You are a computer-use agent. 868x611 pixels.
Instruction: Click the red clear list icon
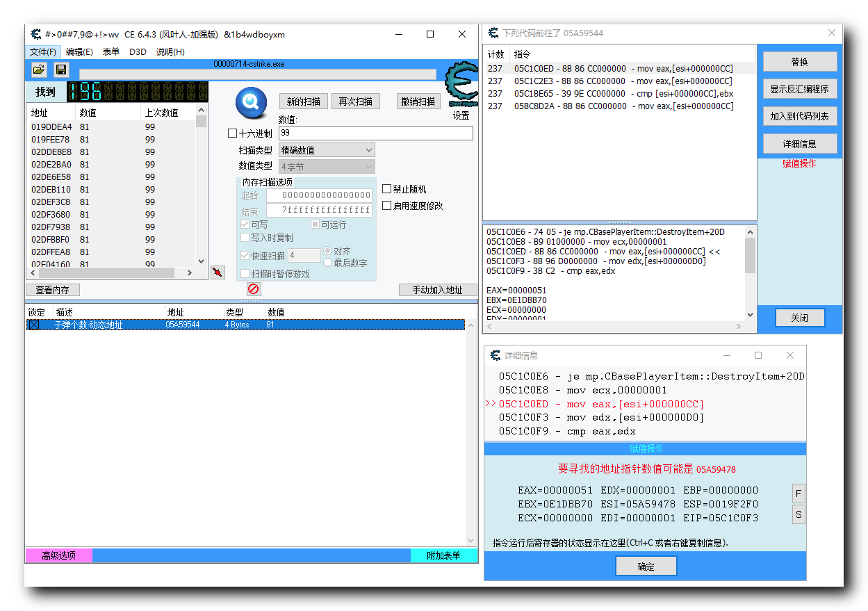(x=254, y=288)
